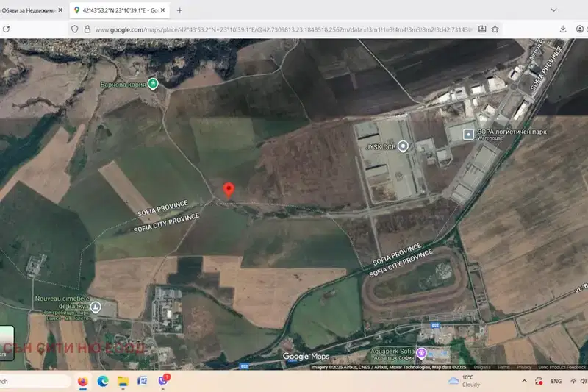Show hidden system tray icons
Image resolution: width=588 pixels, height=392 pixels.
[x=524, y=381]
